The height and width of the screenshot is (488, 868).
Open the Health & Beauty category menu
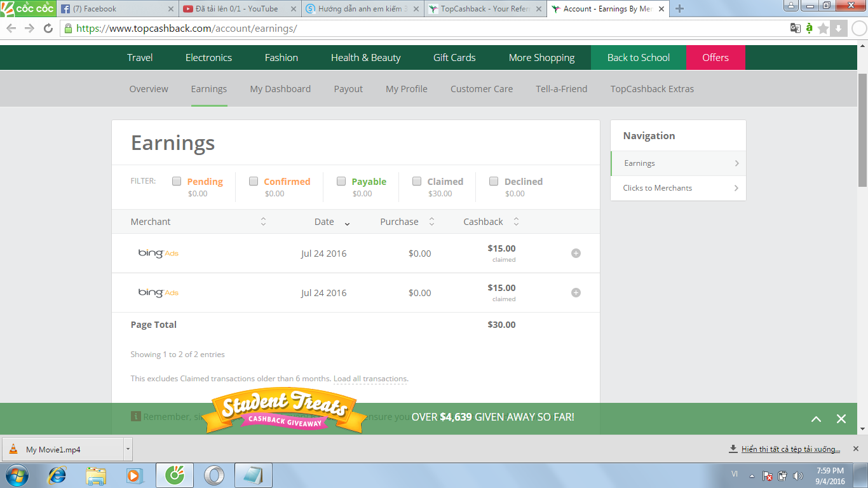point(366,57)
